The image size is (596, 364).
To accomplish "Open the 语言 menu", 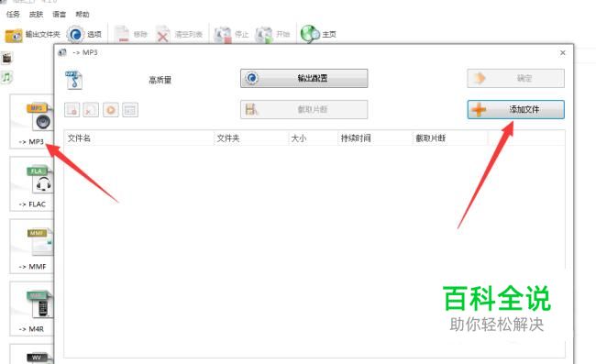I will [x=59, y=15].
